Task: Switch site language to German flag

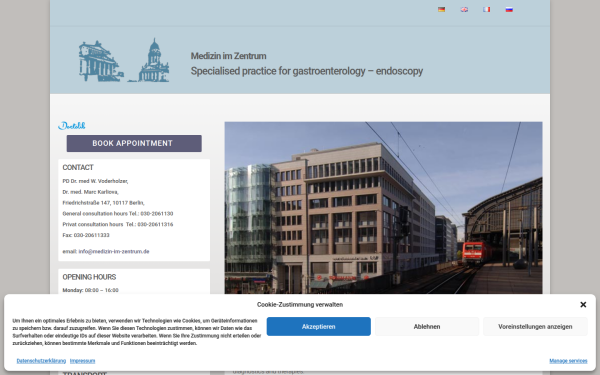Action: coord(441,10)
